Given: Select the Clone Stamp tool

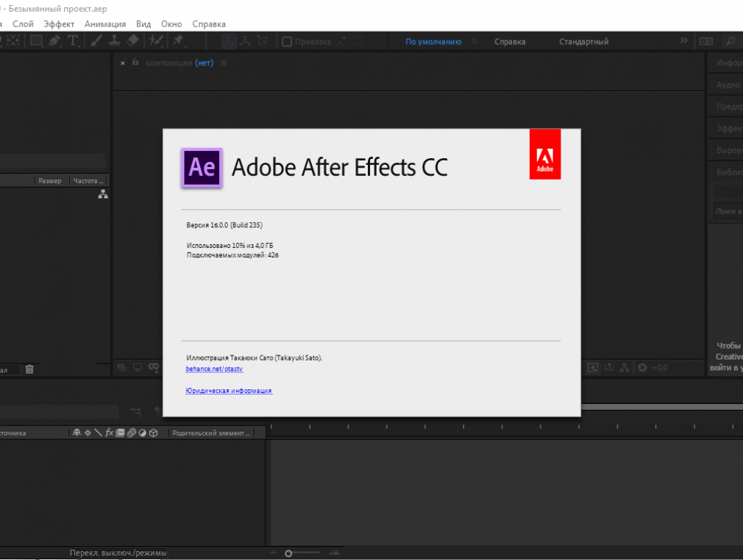Looking at the screenshot, I should pos(114,40).
